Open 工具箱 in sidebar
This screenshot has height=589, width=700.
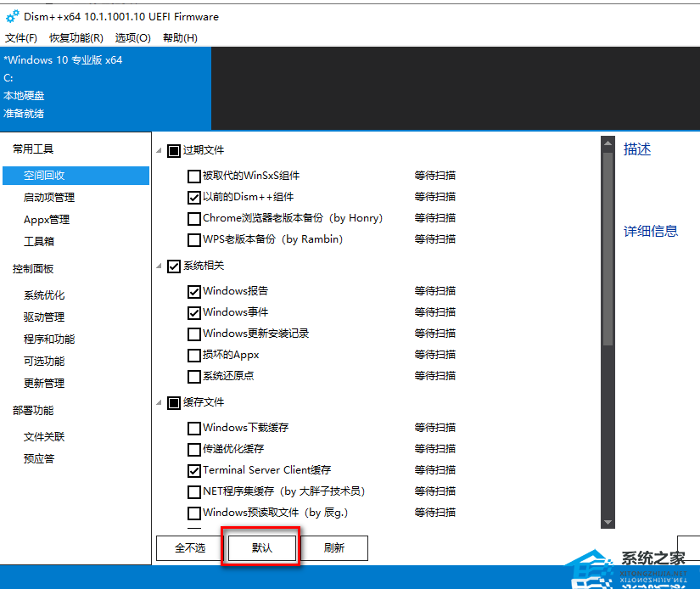pos(39,242)
